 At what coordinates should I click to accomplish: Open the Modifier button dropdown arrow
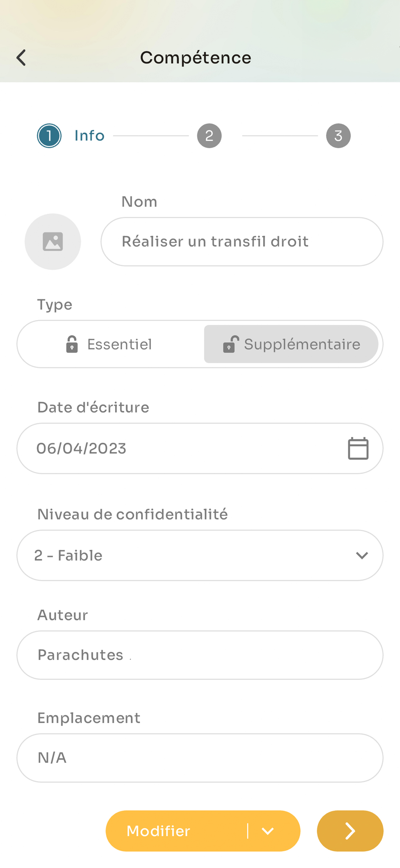268,831
